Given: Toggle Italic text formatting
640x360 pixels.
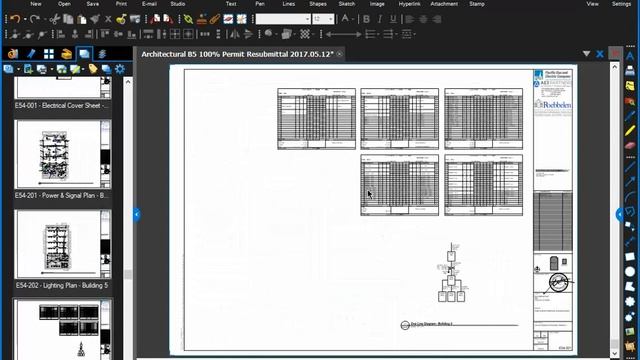Looking at the screenshot, I should point(380,19).
